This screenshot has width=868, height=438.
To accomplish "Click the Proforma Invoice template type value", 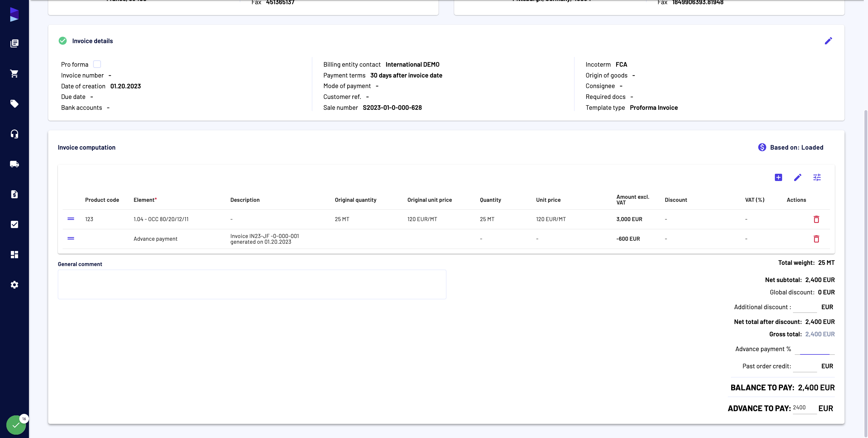I will (654, 108).
